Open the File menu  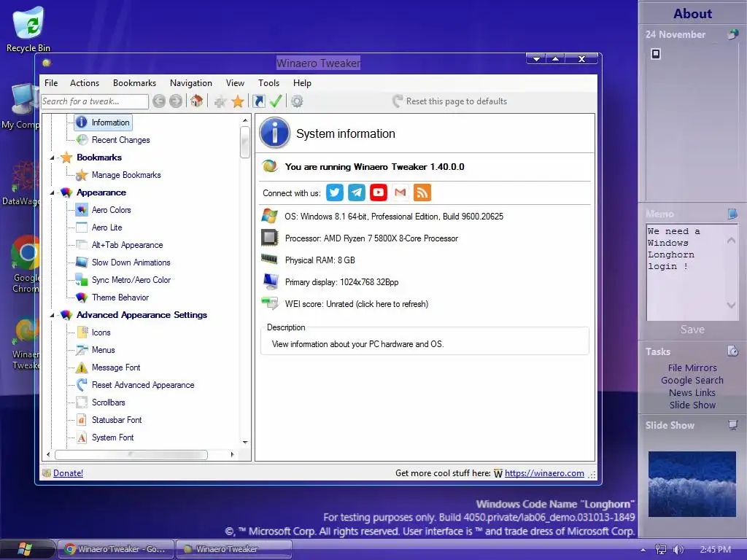pyautogui.click(x=51, y=83)
